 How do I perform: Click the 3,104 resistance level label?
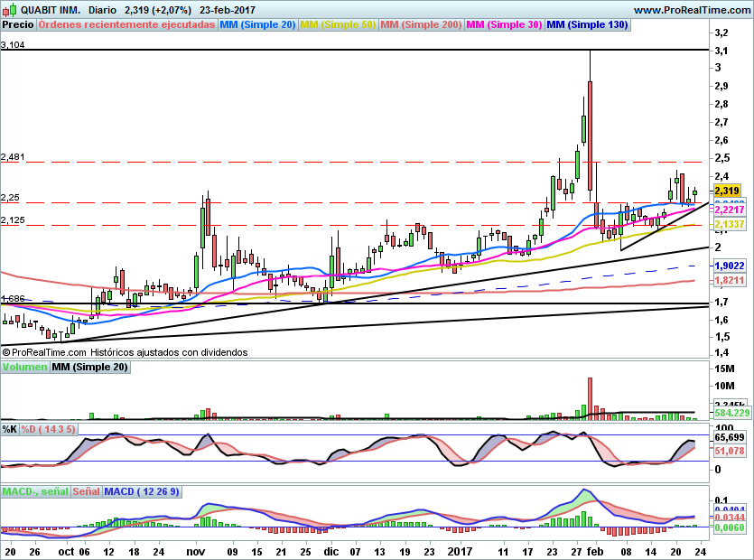click(x=13, y=45)
